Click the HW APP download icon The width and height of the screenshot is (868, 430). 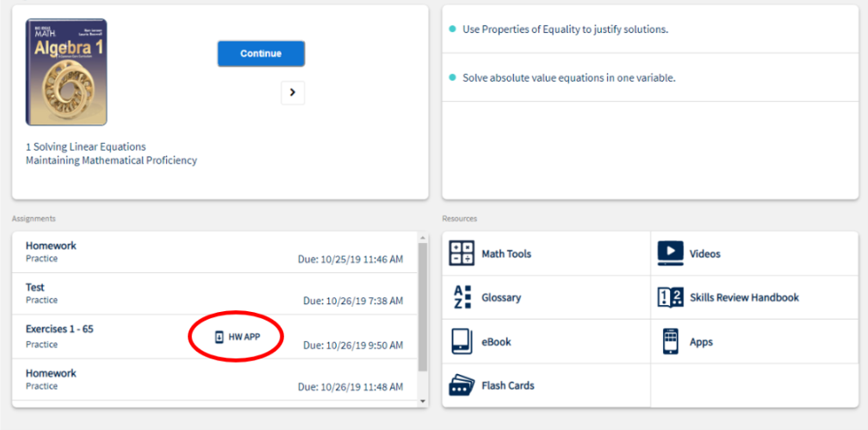tap(220, 337)
